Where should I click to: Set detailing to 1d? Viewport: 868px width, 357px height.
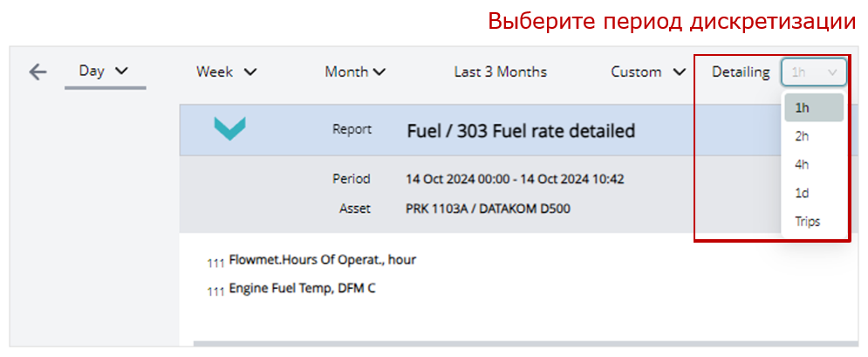(803, 193)
